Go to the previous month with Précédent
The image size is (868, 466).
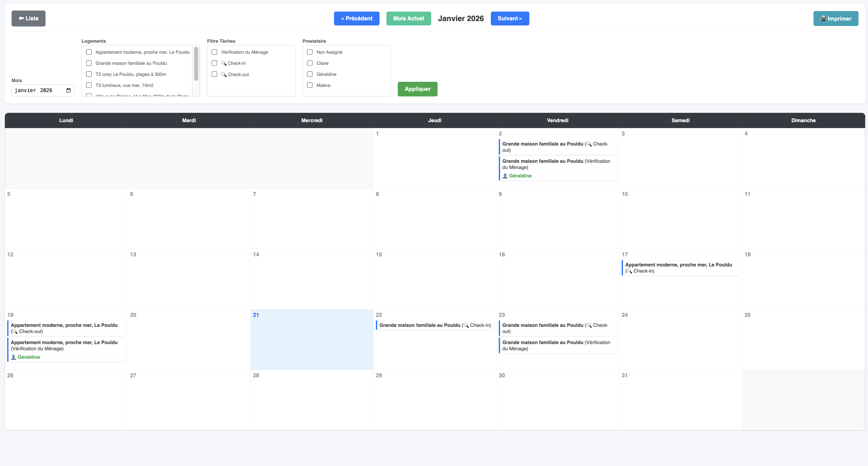click(x=357, y=19)
